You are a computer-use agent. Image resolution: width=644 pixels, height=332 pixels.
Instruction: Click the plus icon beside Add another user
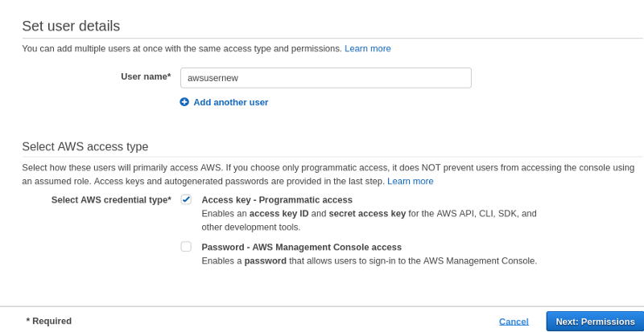184,102
